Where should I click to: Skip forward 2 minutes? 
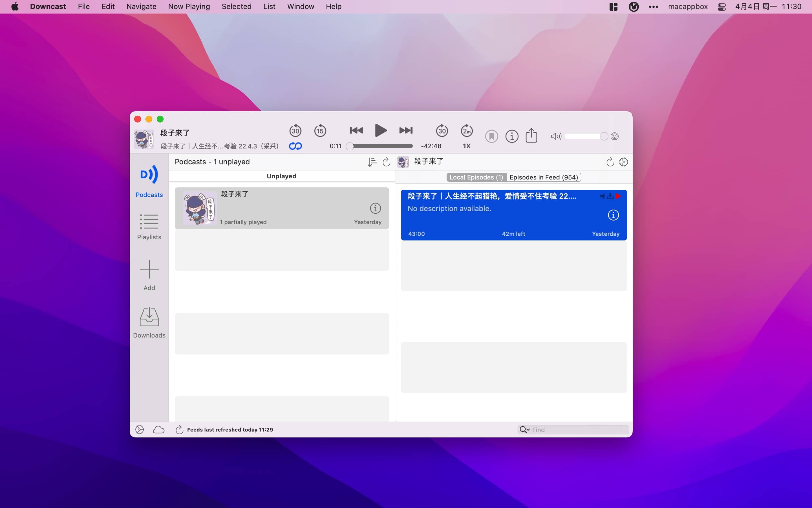(x=467, y=130)
